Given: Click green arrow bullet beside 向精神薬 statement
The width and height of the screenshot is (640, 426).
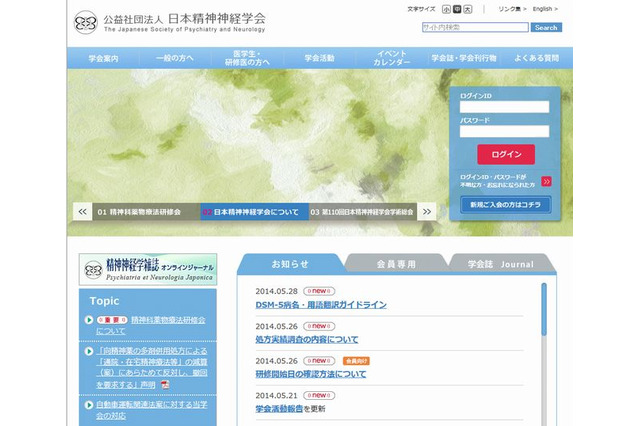Looking at the screenshot, I should click(89, 351).
